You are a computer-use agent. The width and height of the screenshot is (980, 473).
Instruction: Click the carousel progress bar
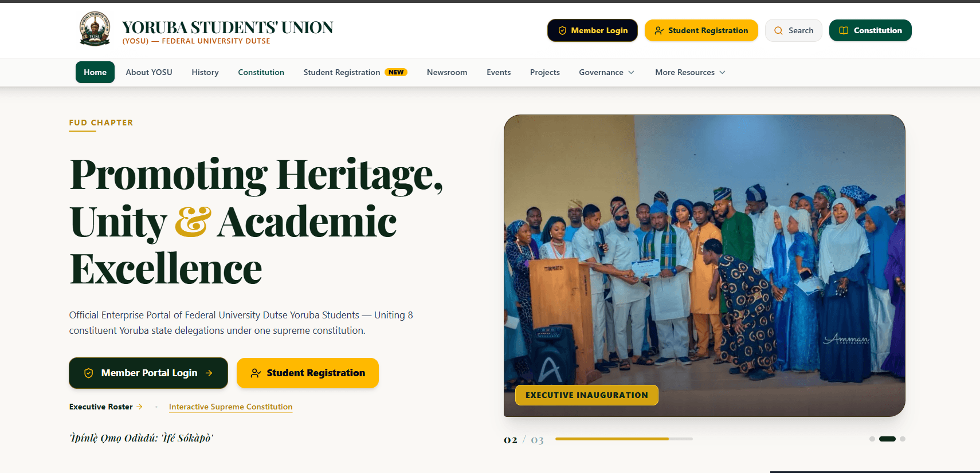point(624,439)
